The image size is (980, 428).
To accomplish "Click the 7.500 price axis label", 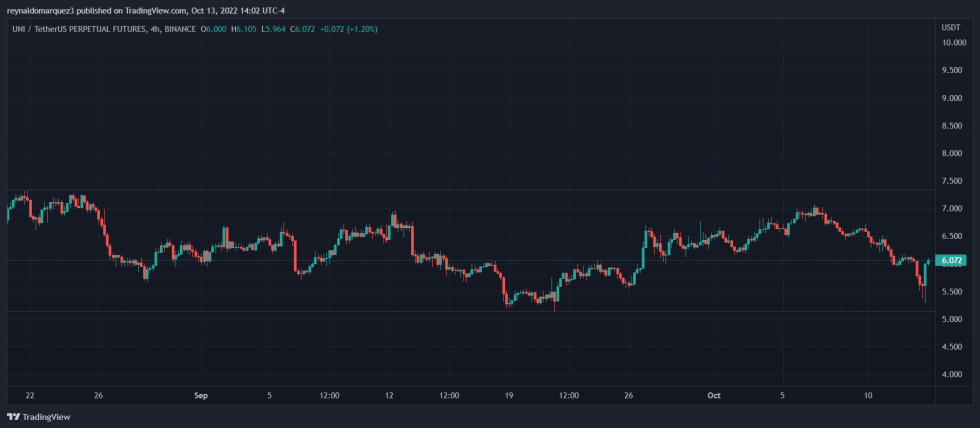I will click(953, 181).
